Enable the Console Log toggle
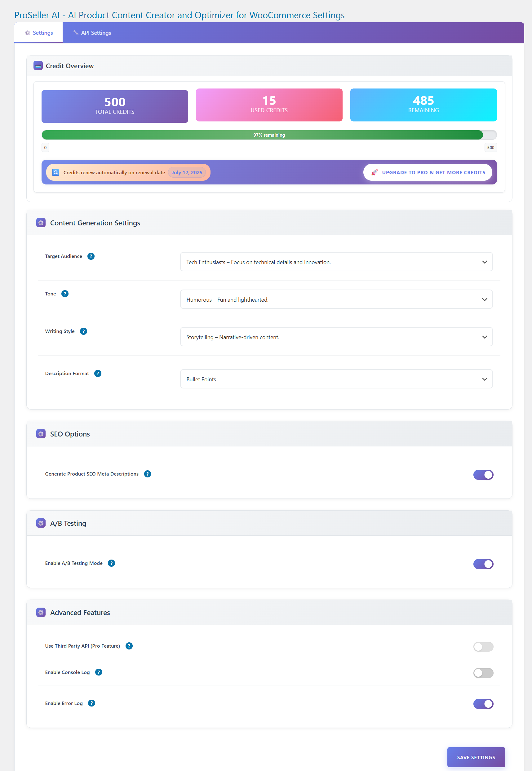Screen dimensions: 532x771 point(483,673)
